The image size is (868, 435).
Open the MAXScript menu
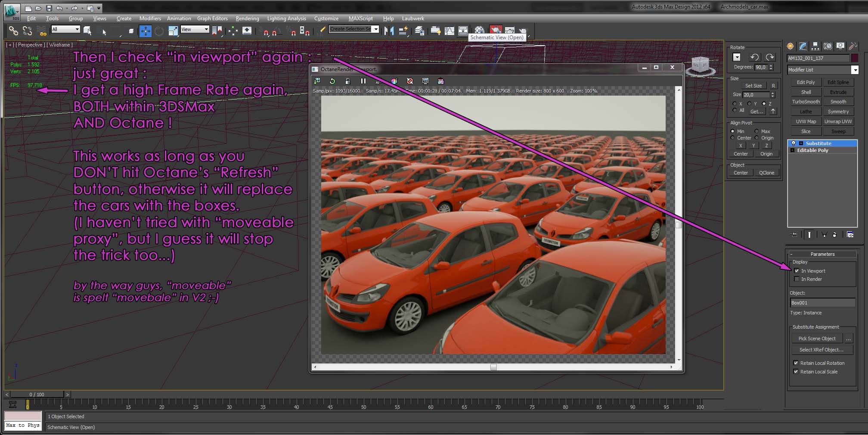point(360,19)
